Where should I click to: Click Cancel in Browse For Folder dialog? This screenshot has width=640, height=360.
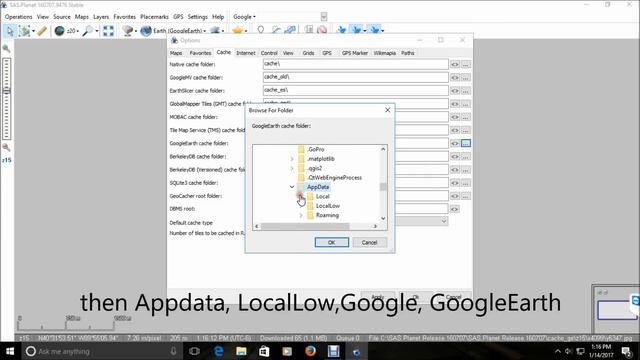point(369,242)
